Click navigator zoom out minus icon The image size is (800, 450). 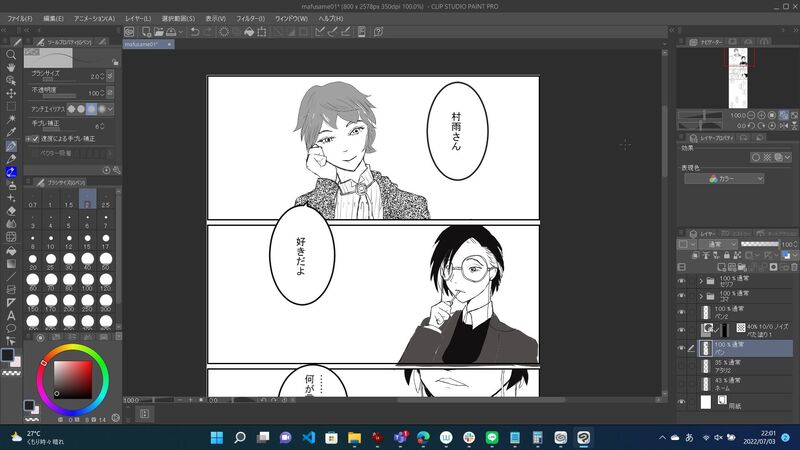[751, 115]
